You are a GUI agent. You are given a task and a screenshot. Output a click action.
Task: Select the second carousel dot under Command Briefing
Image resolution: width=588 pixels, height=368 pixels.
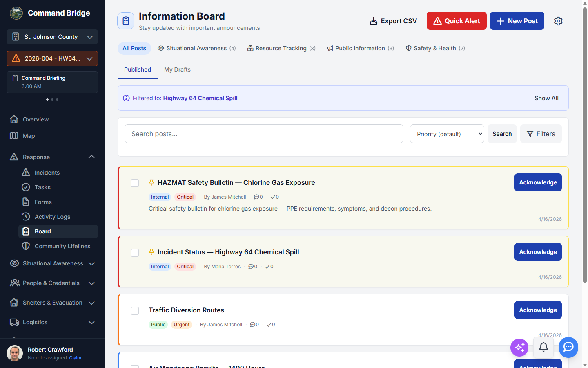coord(52,99)
